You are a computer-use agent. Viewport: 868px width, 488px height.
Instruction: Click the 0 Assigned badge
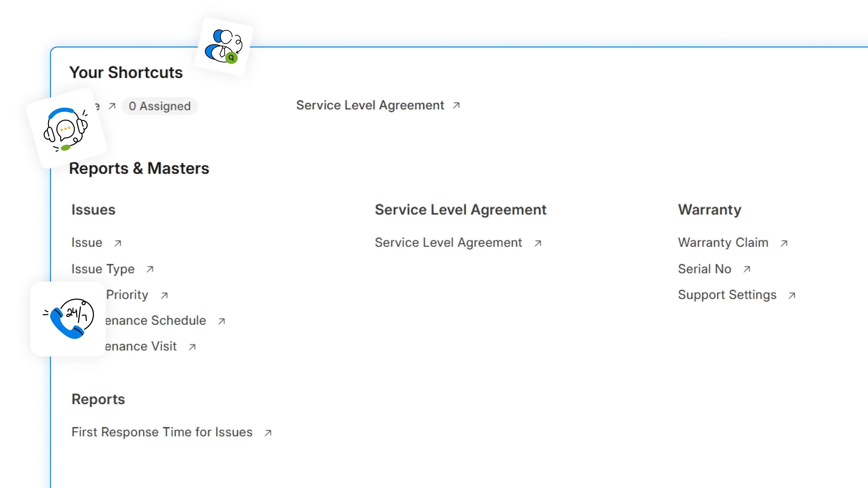(x=160, y=106)
